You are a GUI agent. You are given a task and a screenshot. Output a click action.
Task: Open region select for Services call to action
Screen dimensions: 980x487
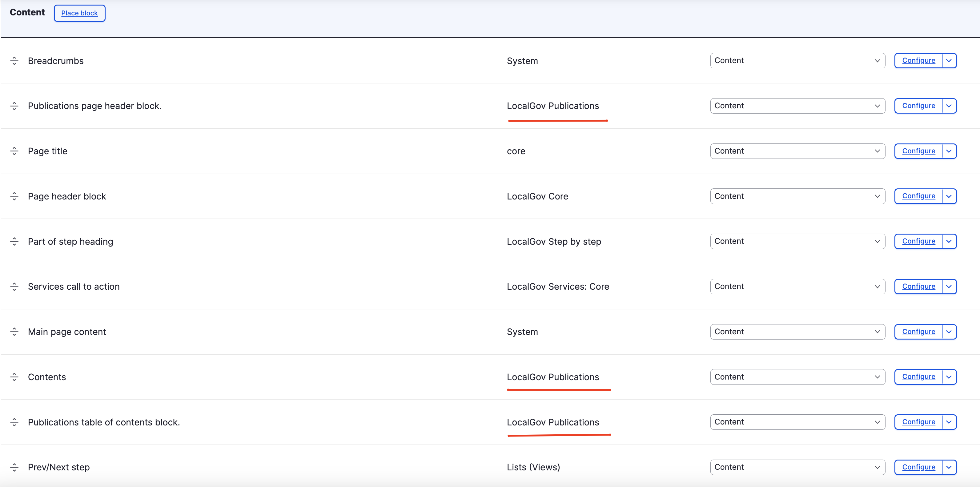(797, 287)
